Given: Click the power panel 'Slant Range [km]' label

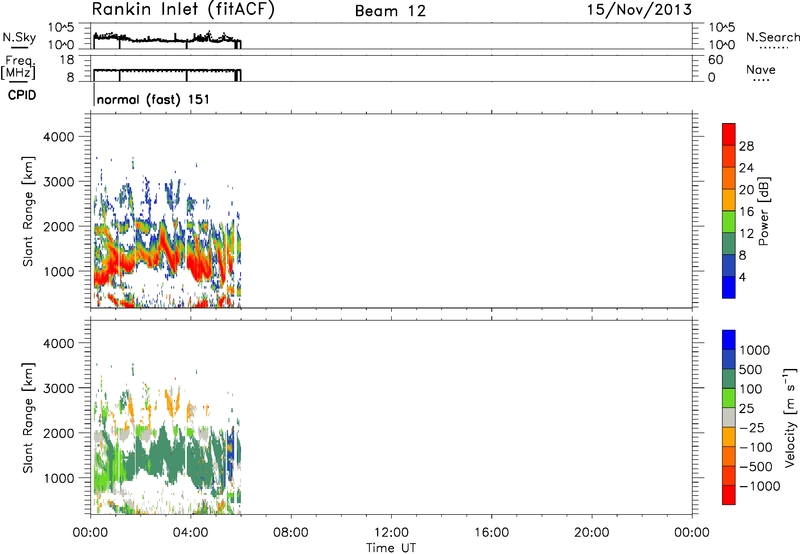Looking at the screenshot, I should pyautogui.click(x=28, y=211).
